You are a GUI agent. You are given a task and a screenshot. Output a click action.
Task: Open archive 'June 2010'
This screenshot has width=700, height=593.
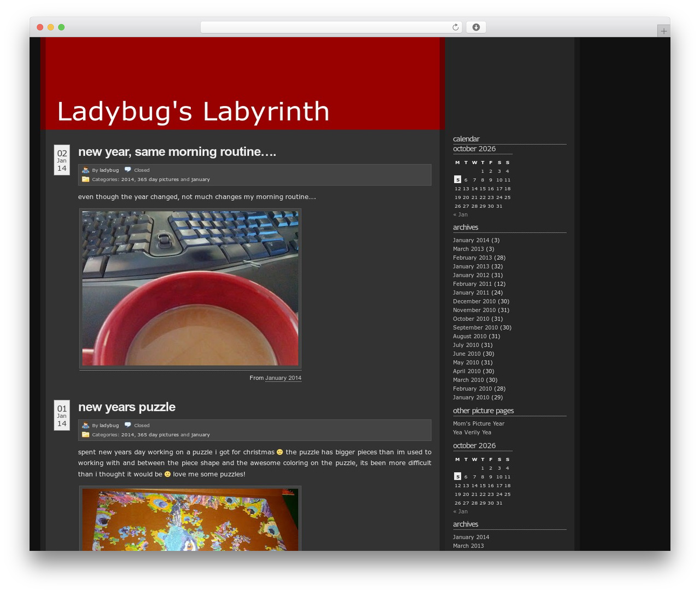[x=466, y=354]
